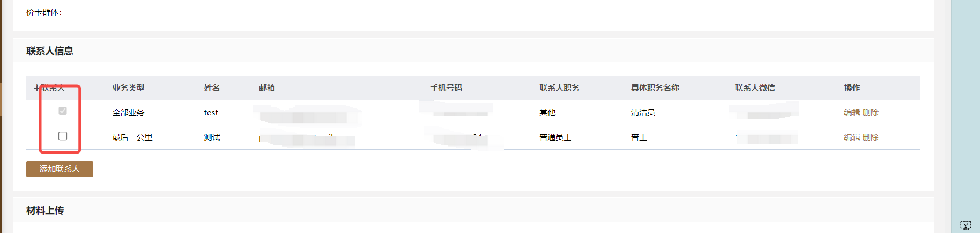This screenshot has width=980, height=233.
Task: Click the 姓名 column header
Action: (x=212, y=88)
